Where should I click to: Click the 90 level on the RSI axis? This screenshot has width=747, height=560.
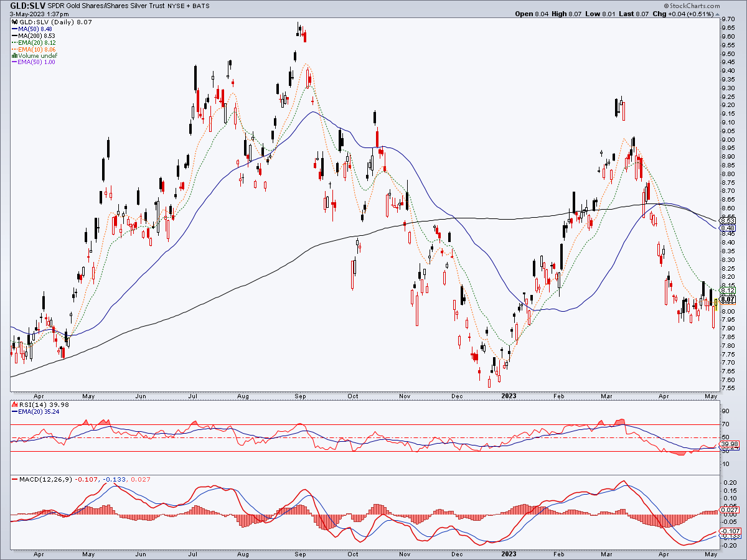click(725, 411)
